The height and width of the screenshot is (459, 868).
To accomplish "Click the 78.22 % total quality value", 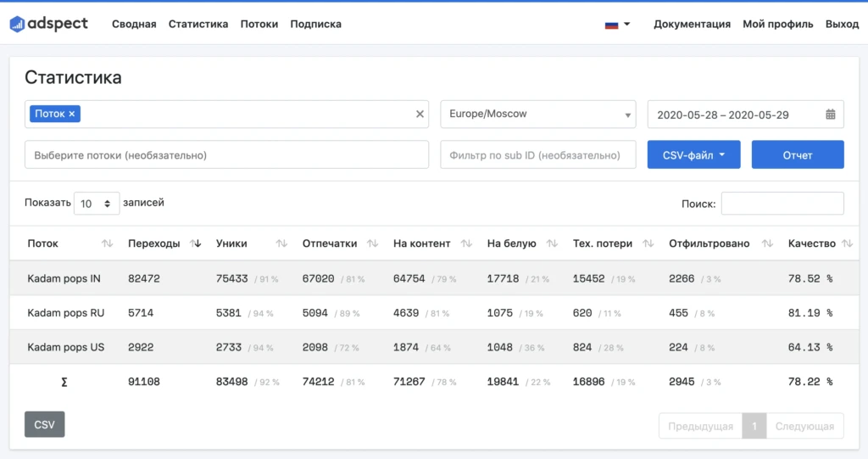I will pos(810,382).
